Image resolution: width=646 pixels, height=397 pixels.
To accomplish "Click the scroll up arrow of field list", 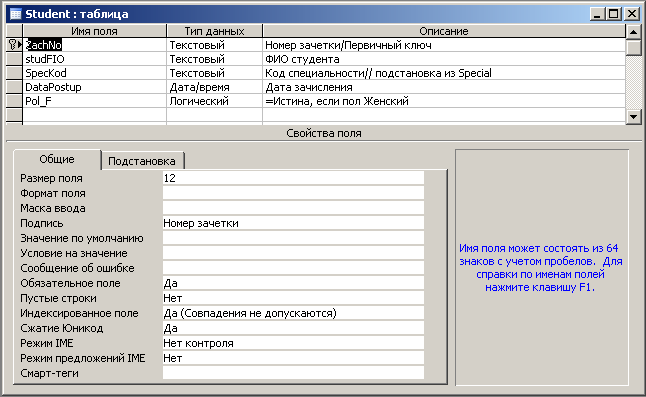I will [634, 32].
